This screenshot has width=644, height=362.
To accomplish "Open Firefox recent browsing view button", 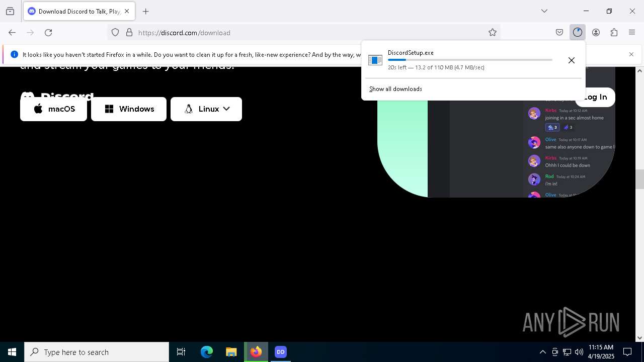I will tap(10, 11).
